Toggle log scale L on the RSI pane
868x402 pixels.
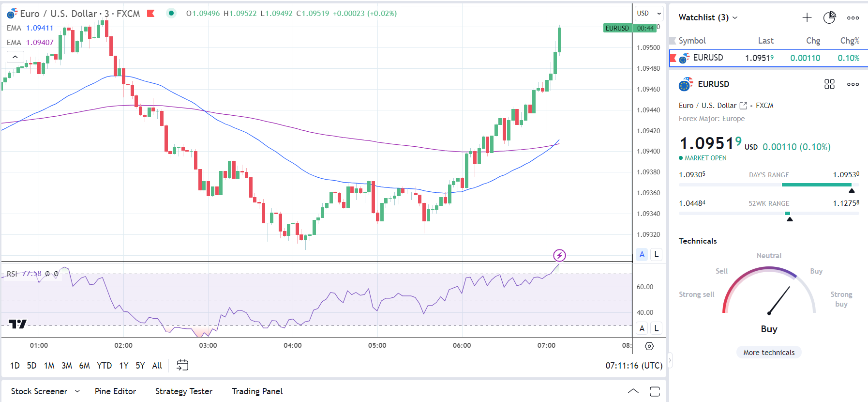[x=657, y=328]
